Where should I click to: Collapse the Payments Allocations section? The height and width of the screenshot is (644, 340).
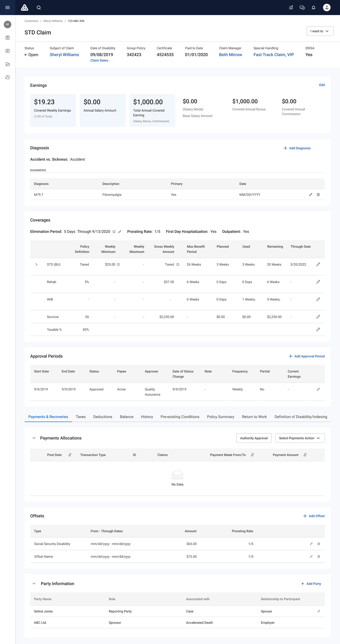click(34, 438)
